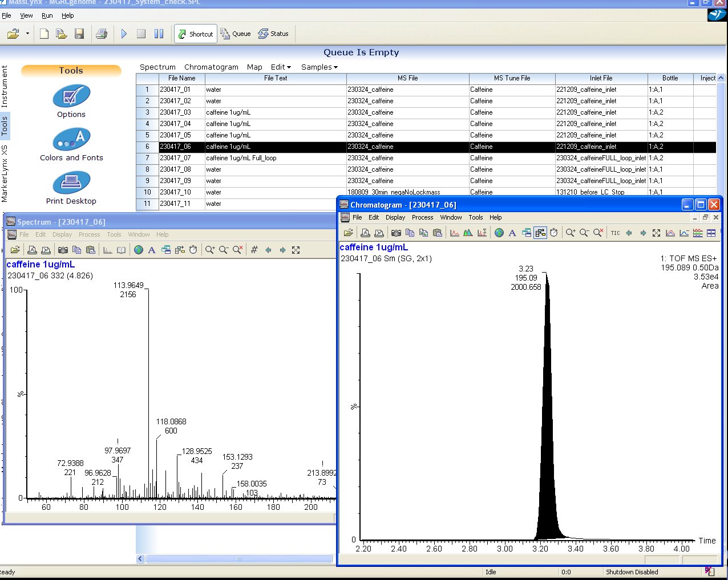Open Colors and Fonts settings
Viewport: 728px width, 580px height.
[x=71, y=140]
